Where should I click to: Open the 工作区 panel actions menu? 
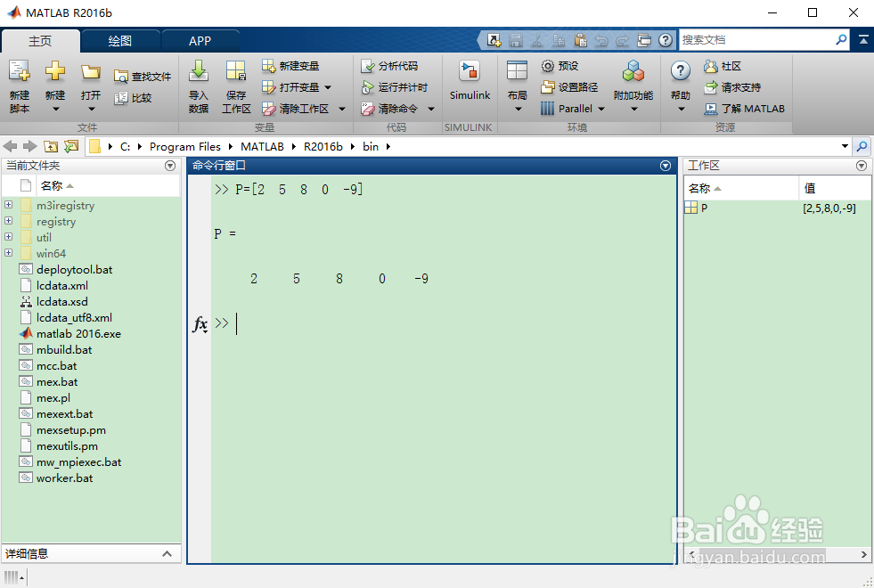(862, 166)
